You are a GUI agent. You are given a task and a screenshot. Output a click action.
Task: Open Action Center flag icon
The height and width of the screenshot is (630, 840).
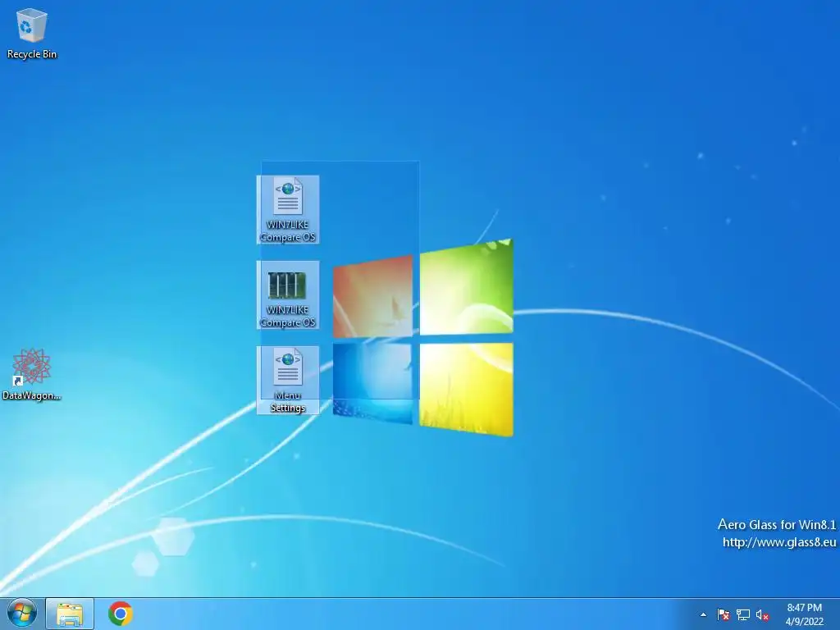coord(724,615)
